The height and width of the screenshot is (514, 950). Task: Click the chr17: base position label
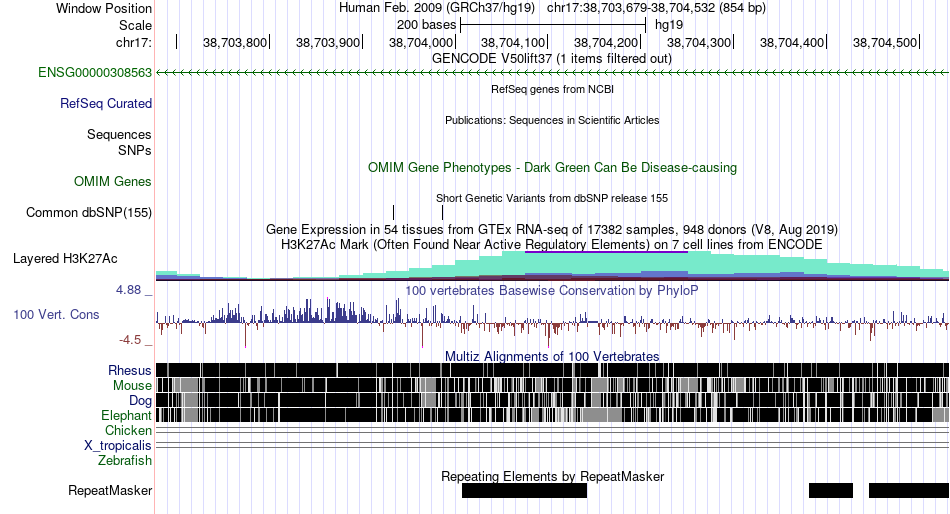pos(134,43)
